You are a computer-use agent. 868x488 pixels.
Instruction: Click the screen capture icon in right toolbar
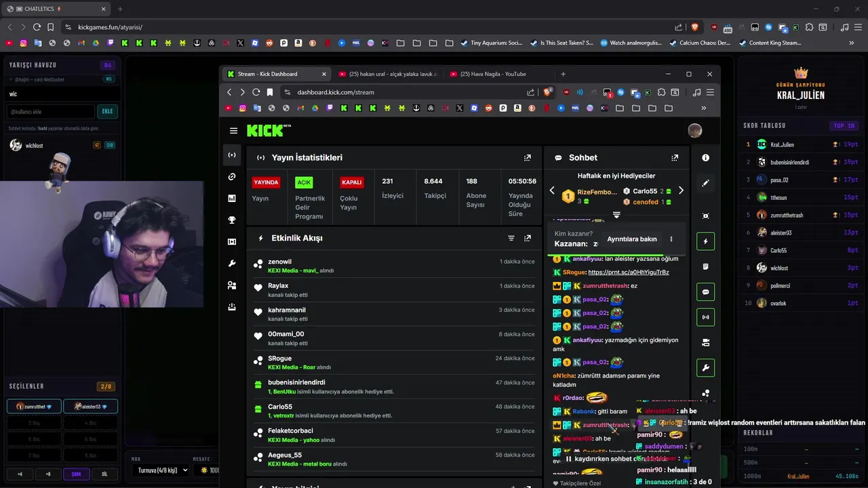[706, 216]
